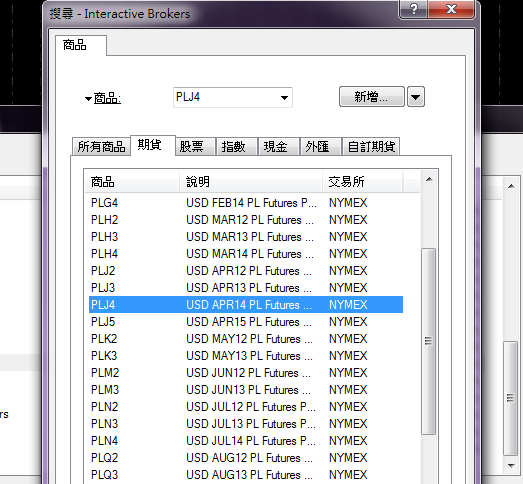Screen dimensions: 523x484
Task: Select the 商品 top tab
Action: (81, 45)
